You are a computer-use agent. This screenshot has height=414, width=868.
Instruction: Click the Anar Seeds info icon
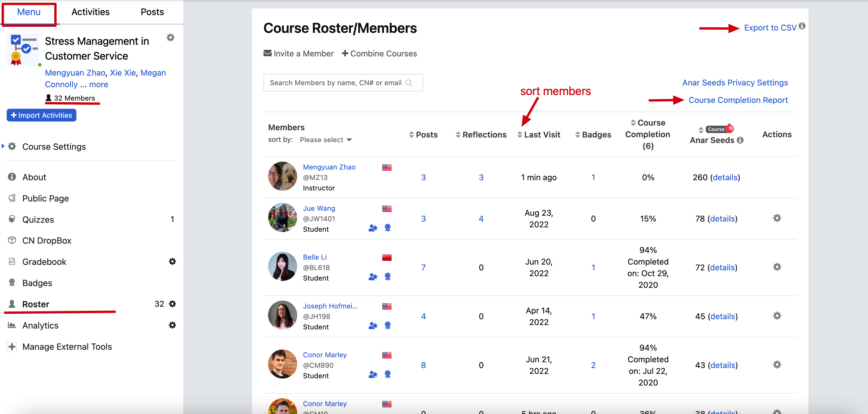coord(740,140)
